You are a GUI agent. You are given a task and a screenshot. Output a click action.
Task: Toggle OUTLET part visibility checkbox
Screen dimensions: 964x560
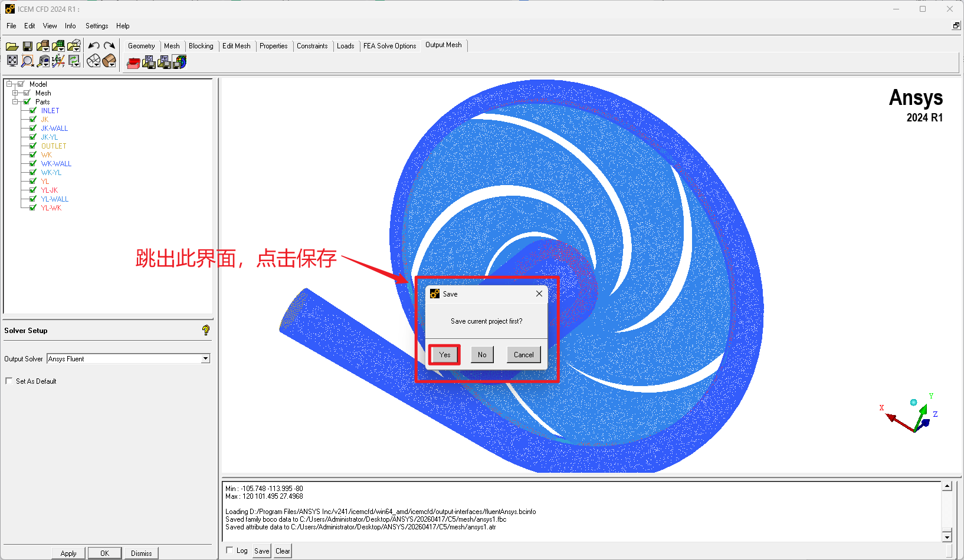[33, 146]
